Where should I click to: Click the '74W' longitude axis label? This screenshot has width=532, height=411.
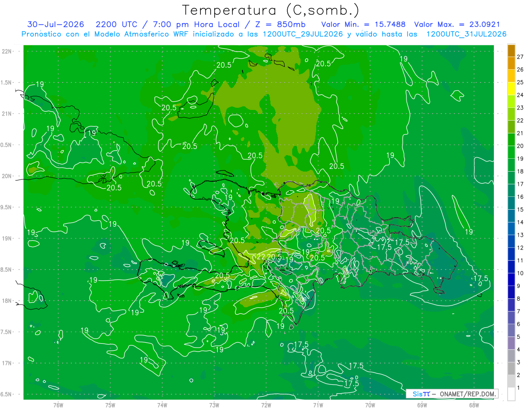(162, 405)
